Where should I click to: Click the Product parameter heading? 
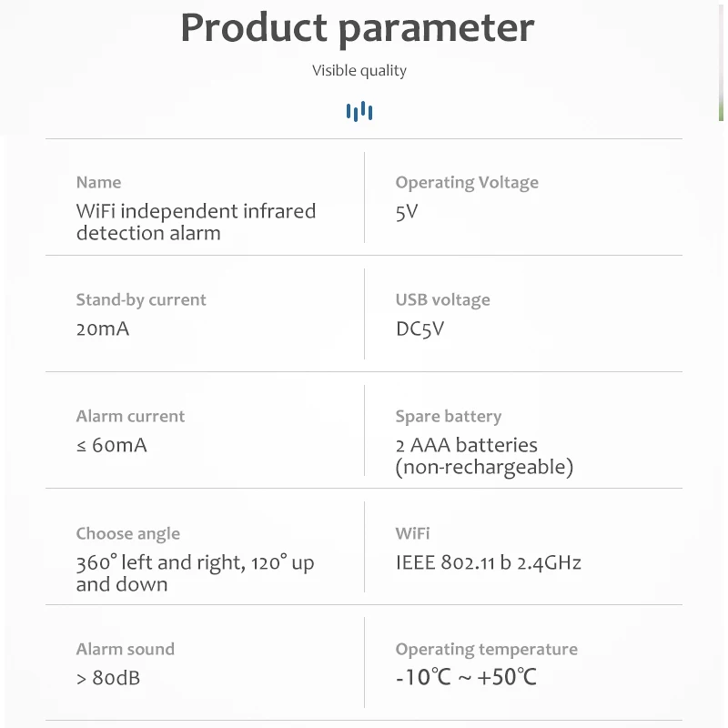click(358, 28)
